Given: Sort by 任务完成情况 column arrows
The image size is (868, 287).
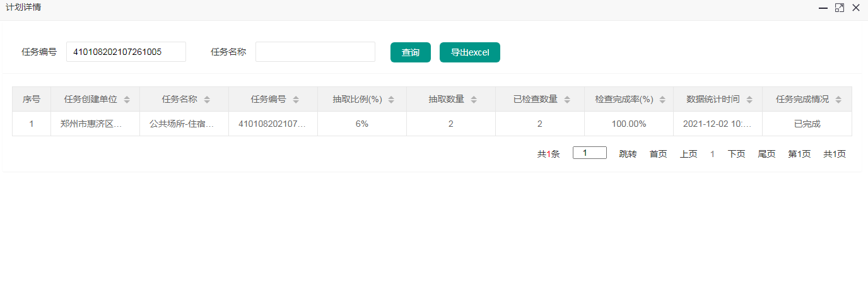Looking at the screenshot, I should coord(839,100).
